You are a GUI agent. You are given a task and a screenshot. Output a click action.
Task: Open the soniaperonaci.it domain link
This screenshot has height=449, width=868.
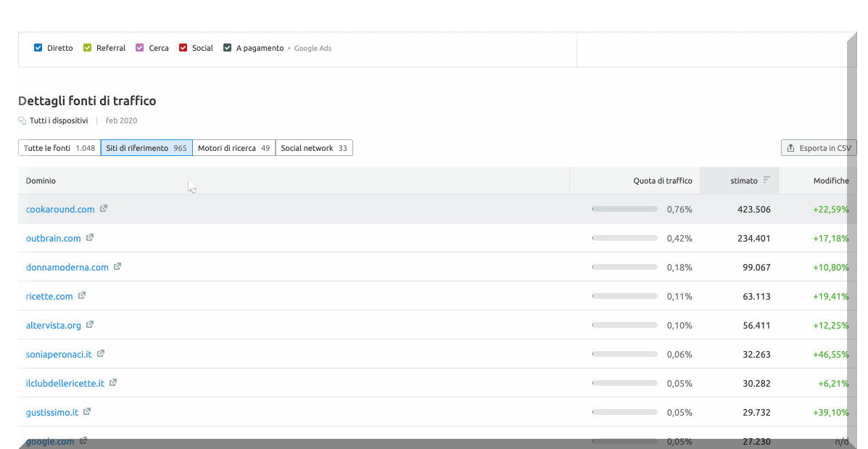[59, 354]
